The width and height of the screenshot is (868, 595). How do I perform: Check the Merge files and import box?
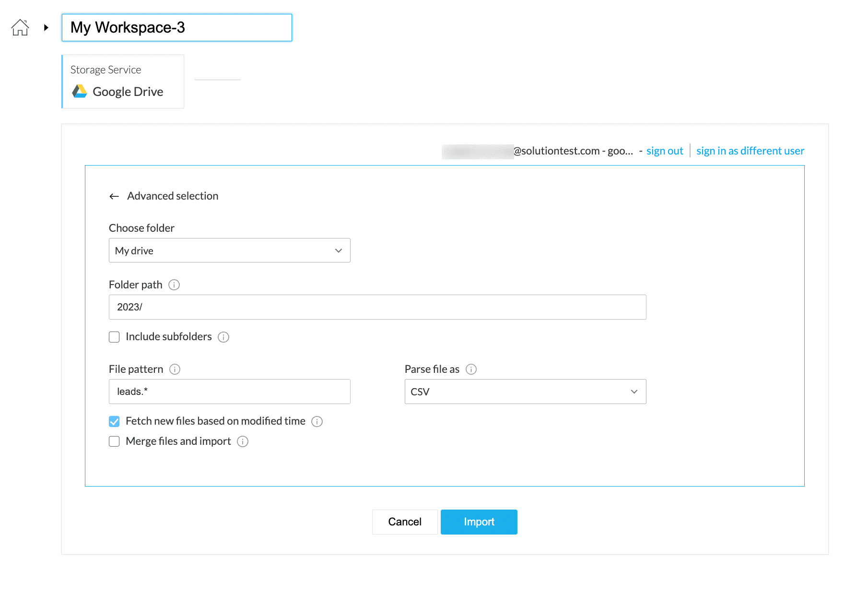(x=114, y=441)
